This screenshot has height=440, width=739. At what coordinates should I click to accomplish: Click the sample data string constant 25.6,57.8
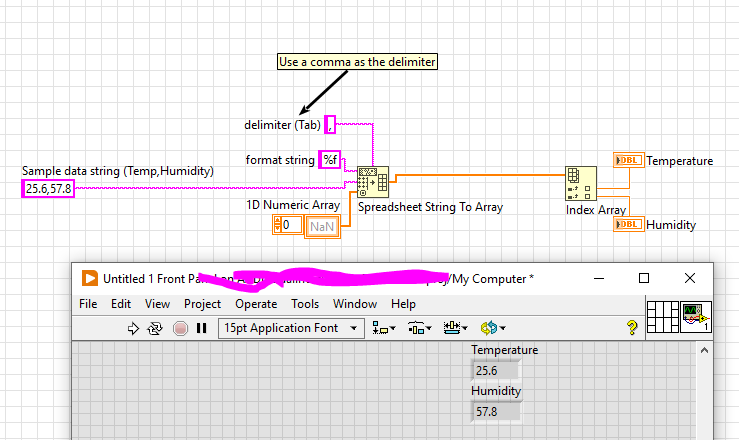point(48,188)
